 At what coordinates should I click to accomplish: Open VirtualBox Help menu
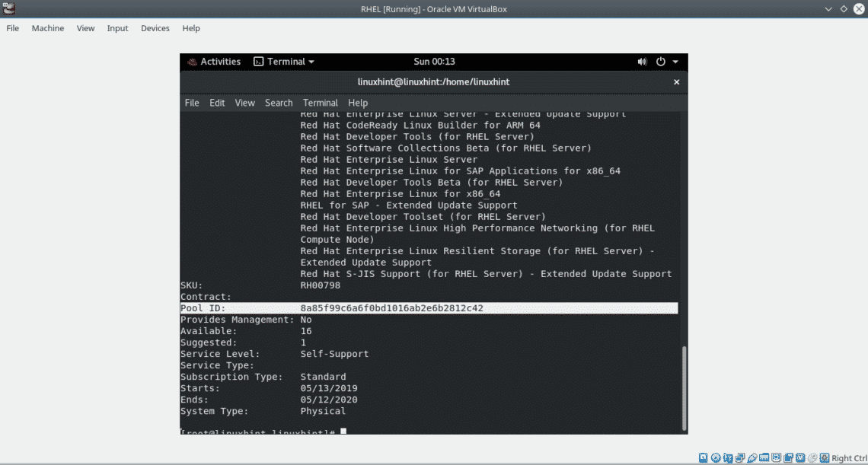pos(191,28)
